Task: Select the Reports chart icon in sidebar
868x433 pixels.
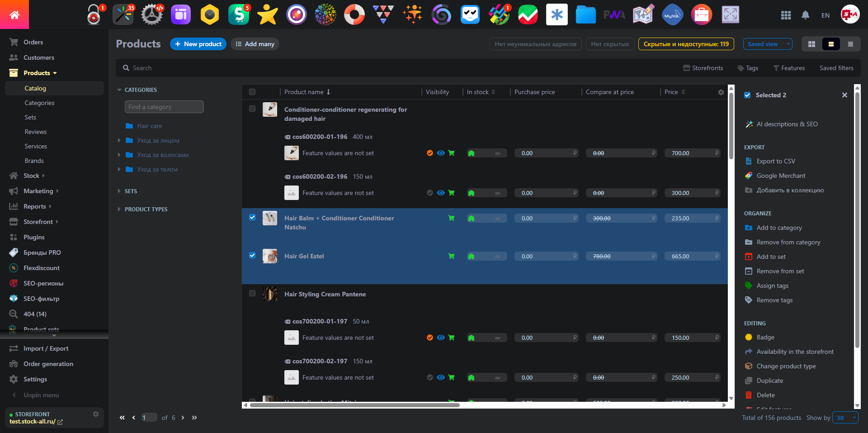Action: 13,206
